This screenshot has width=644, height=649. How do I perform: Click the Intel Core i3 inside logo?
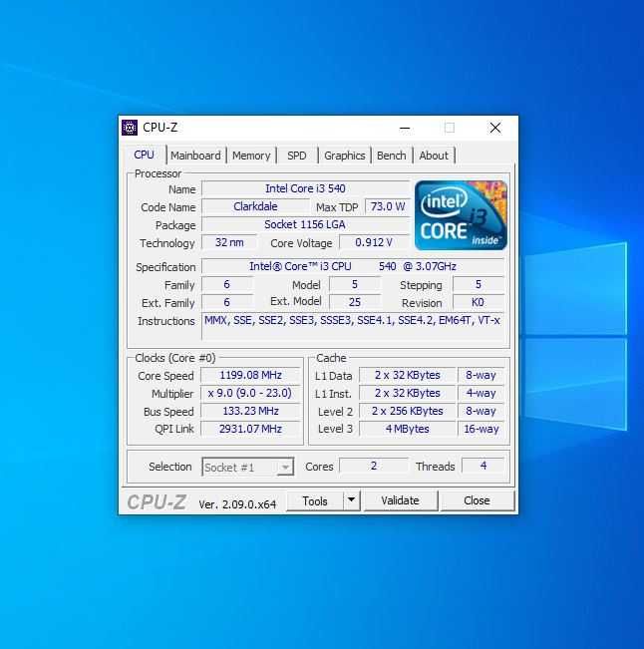tap(461, 215)
